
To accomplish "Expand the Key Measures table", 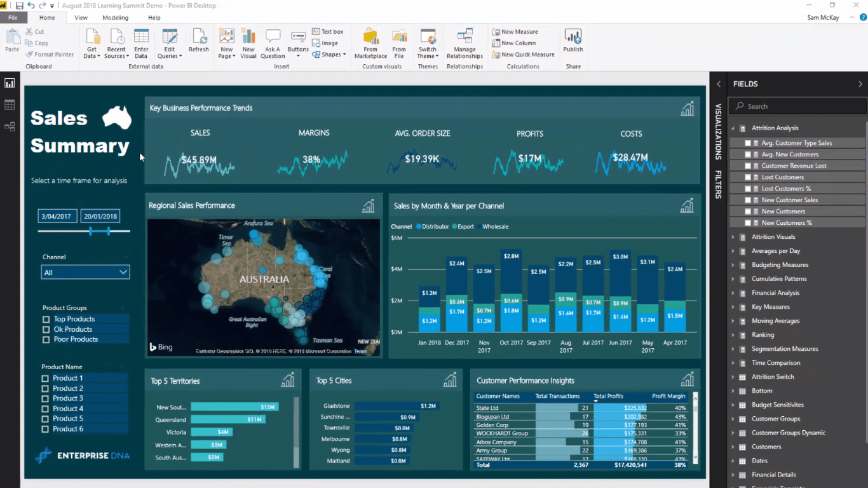I will [733, 307].
